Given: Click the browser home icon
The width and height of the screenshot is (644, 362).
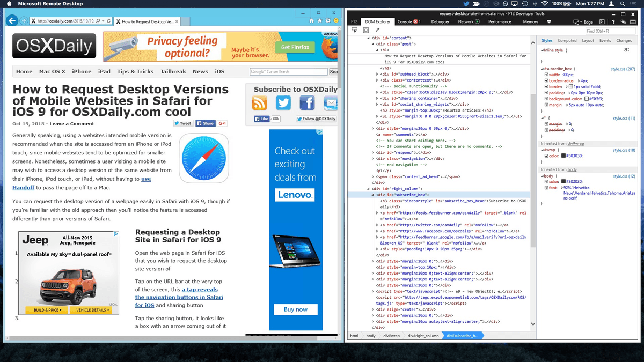Looking at the screenshot, I should 312,21.
